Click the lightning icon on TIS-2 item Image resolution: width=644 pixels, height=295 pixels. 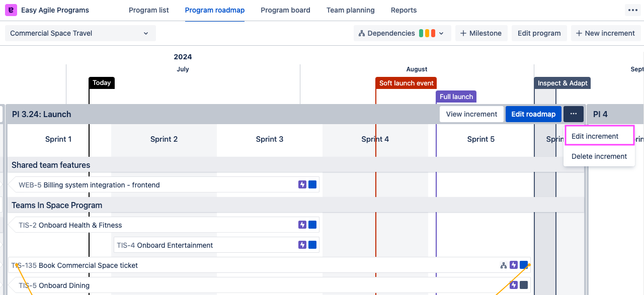click(302, 225)
